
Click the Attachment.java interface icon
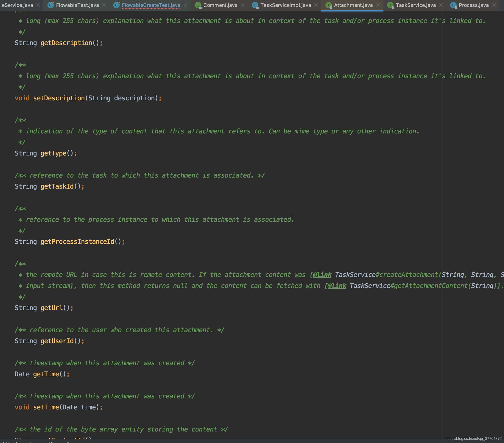[x=329, y=5]
